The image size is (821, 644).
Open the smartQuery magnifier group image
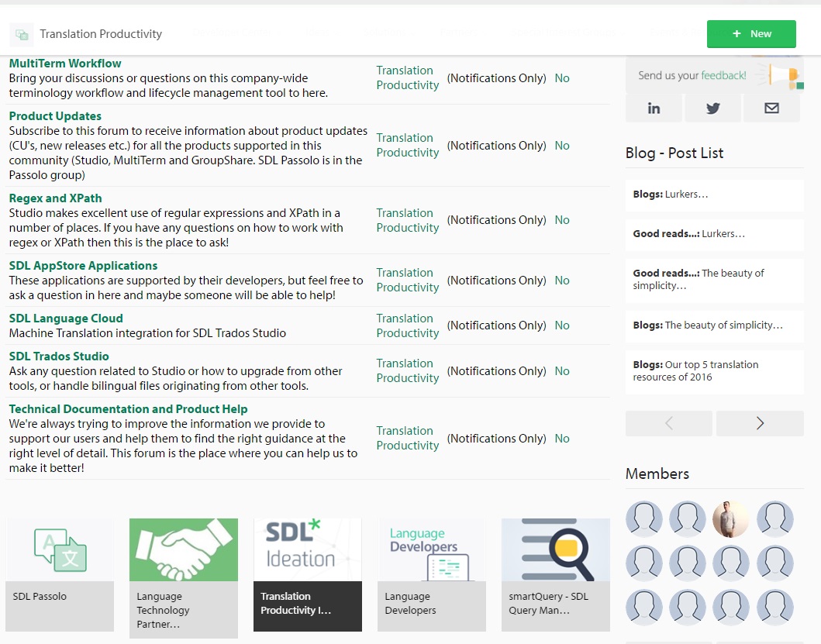tap(556, 549)
